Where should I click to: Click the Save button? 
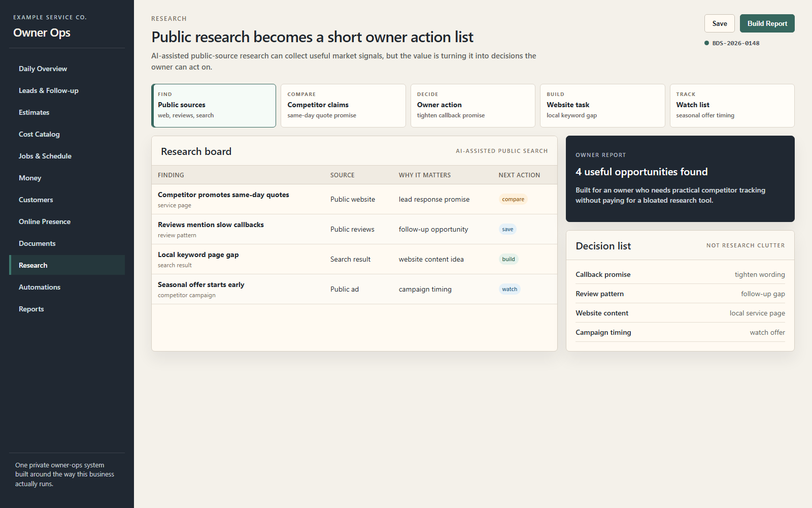tap(719, 23)
